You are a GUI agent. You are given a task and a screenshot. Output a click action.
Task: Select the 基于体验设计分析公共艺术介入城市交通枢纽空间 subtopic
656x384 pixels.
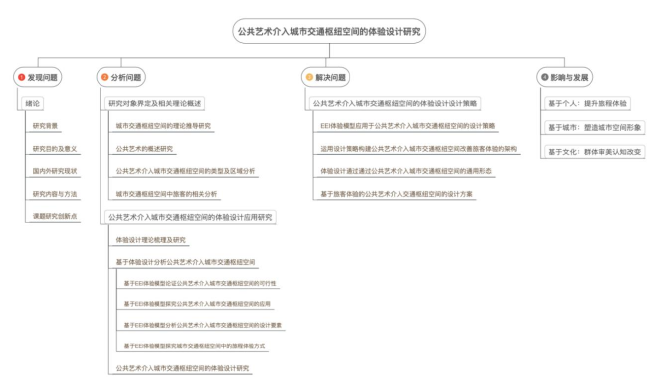click(x=185, y=262)
